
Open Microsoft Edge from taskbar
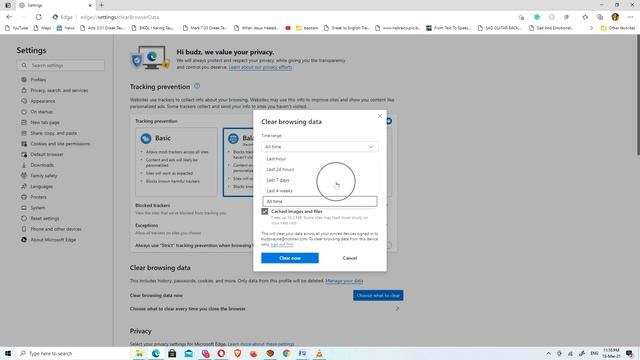click(156, 353)
